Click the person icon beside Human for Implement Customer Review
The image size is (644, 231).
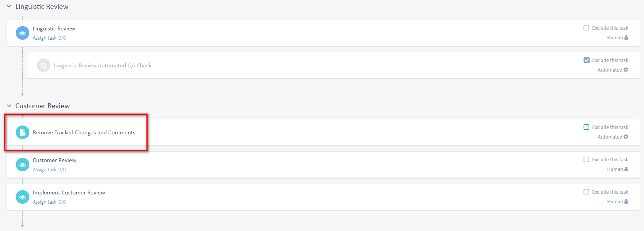click(626, 201)
